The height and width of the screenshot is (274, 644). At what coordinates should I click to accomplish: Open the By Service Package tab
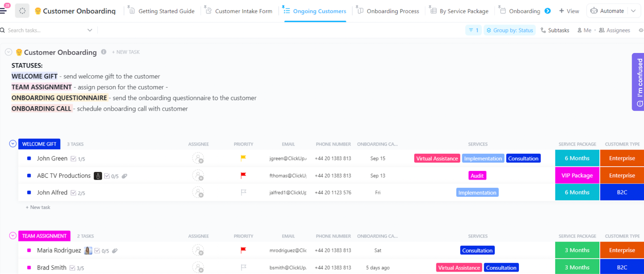(464, 11)
